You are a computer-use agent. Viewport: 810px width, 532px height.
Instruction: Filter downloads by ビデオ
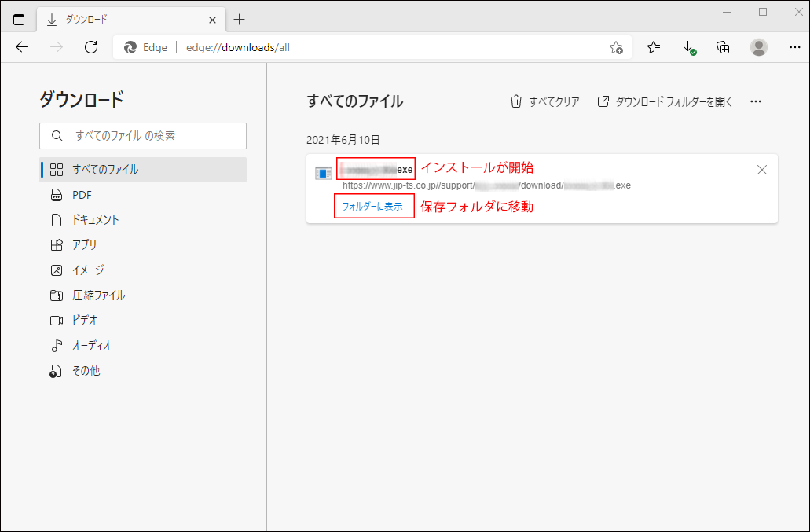(x=85, y=321)
